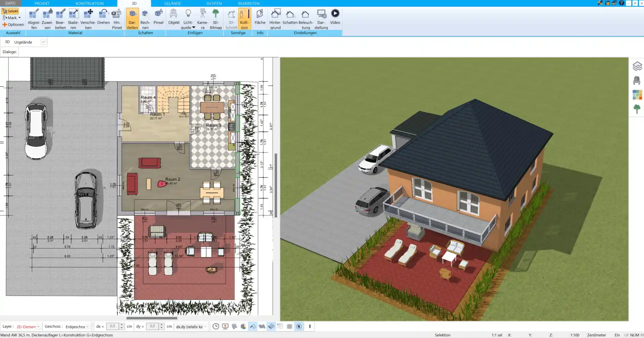644x338 pixels.
Task: Click the white car in the 3D view
Action: pyautogui.click(x=375, y=160)
